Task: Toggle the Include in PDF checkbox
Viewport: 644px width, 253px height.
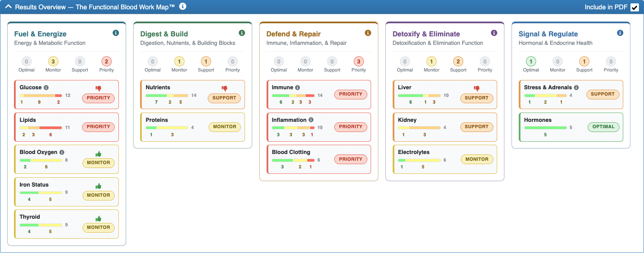Action: tap(634, 7)
